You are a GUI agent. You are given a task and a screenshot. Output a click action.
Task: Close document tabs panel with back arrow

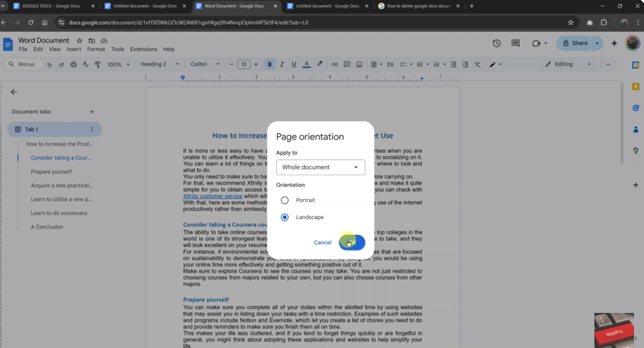[x=14, y=92]
